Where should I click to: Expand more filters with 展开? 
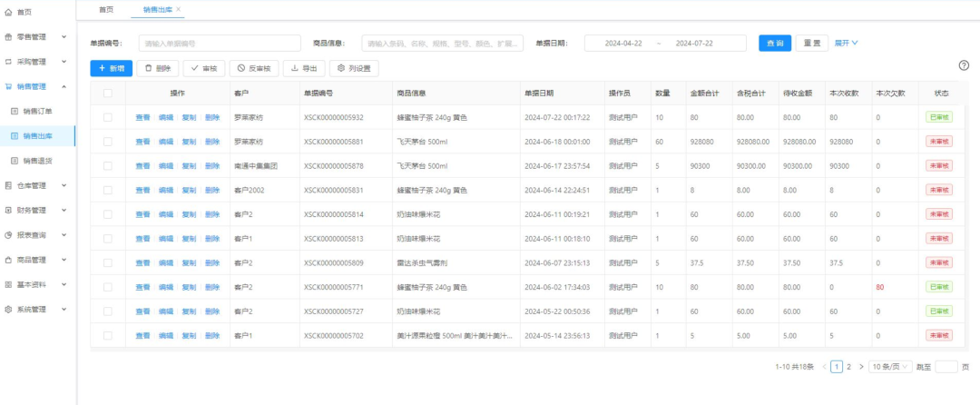point(846,43)
